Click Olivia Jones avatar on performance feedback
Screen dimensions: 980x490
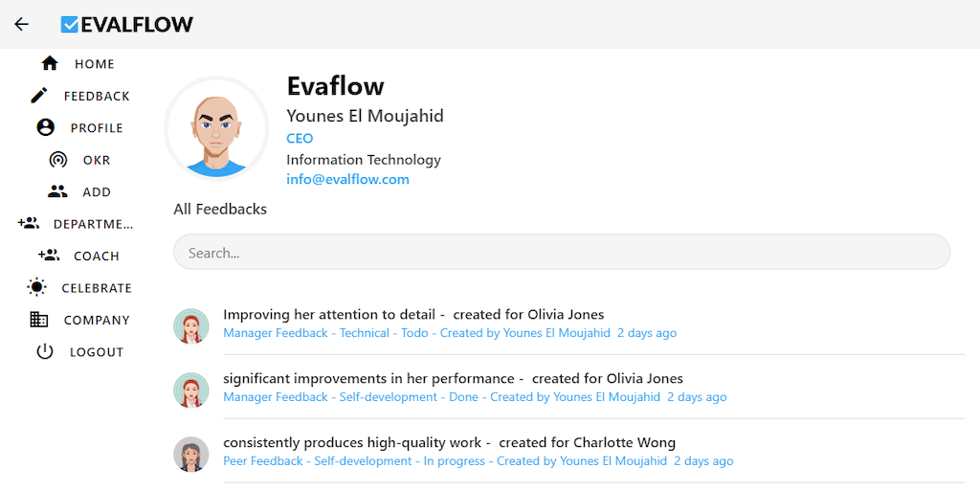click(191, 390)
